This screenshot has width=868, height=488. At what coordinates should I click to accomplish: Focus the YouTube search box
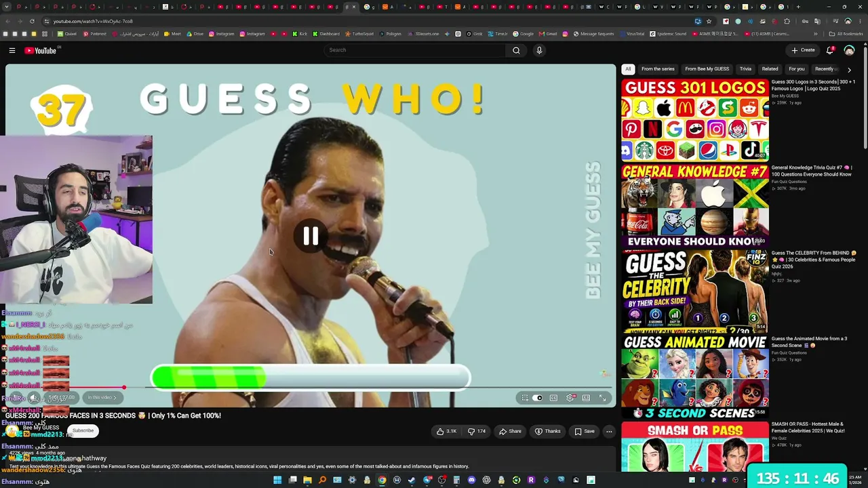pos(415,50)
